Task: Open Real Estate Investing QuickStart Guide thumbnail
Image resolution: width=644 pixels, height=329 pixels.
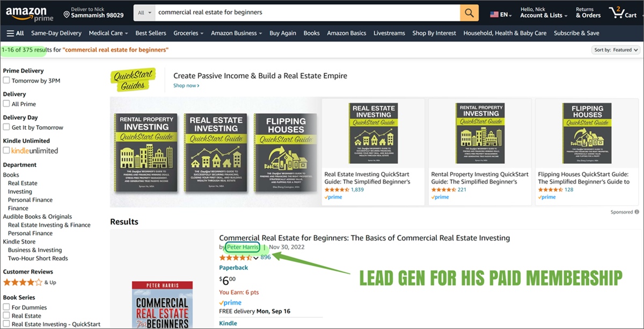Action: click(373, 133)
